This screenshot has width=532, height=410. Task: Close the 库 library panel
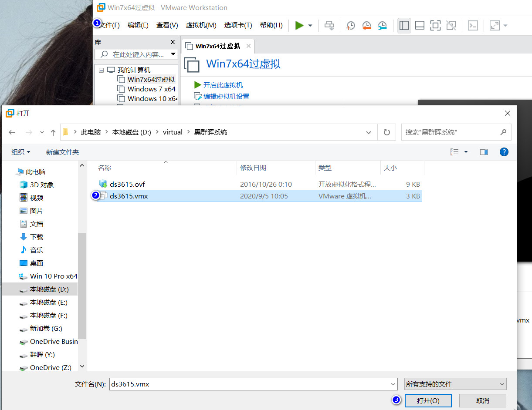pyautogui.click(x=173, y=42)
